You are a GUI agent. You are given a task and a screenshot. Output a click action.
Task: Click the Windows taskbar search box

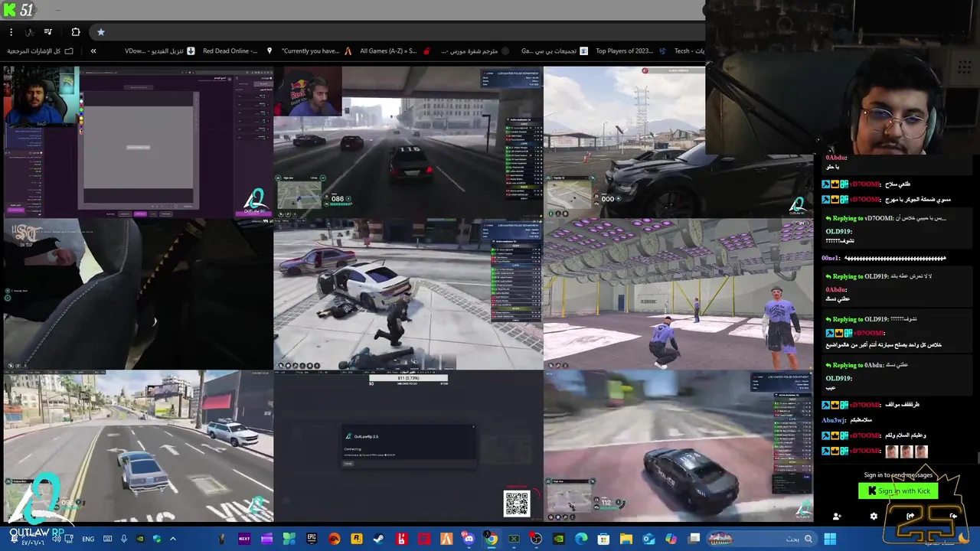(762, 539)
